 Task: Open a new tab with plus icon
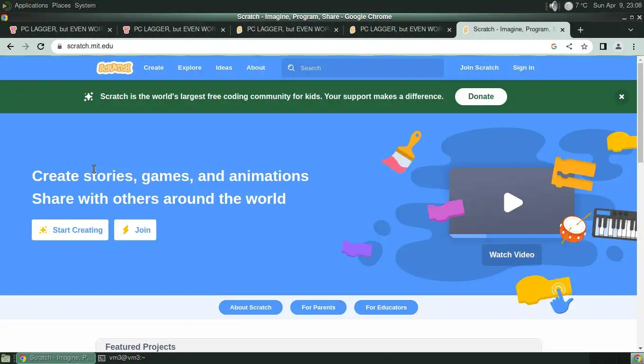(581, 29)
